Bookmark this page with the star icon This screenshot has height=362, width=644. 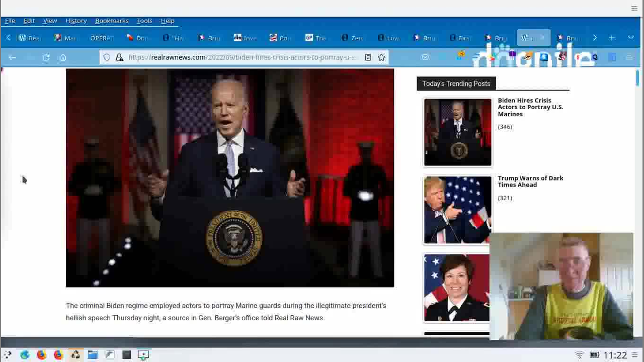pyautogui.click(x=381, y=57)
